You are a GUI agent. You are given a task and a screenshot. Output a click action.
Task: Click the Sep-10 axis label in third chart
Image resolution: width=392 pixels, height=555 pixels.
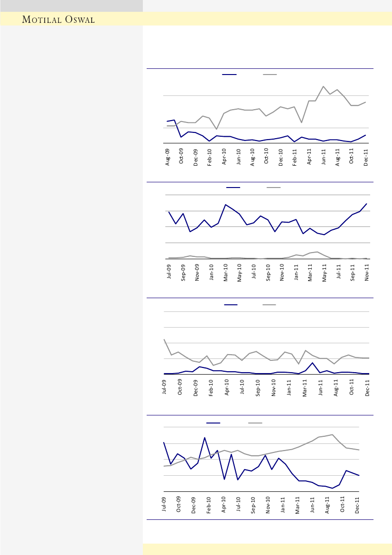(258, 387)
